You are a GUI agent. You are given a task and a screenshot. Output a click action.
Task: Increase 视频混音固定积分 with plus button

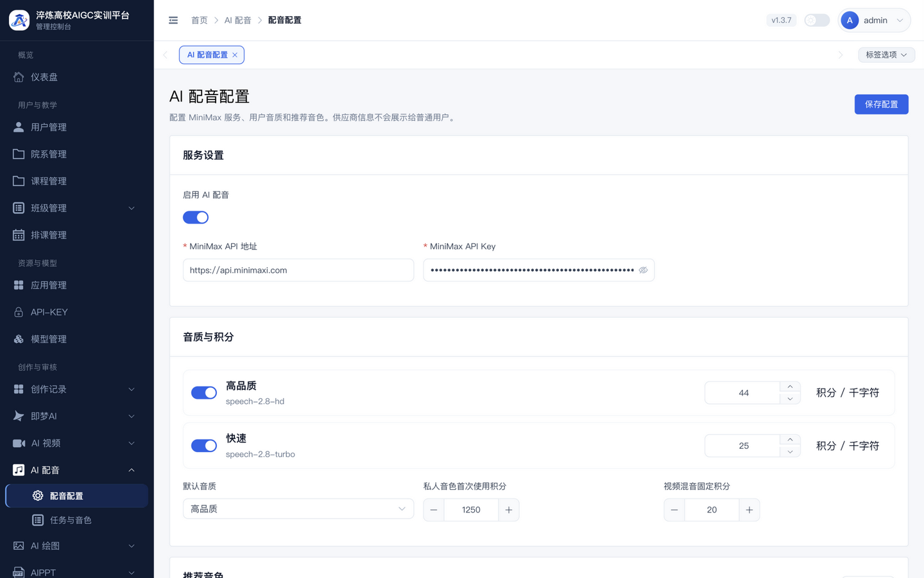749,510
